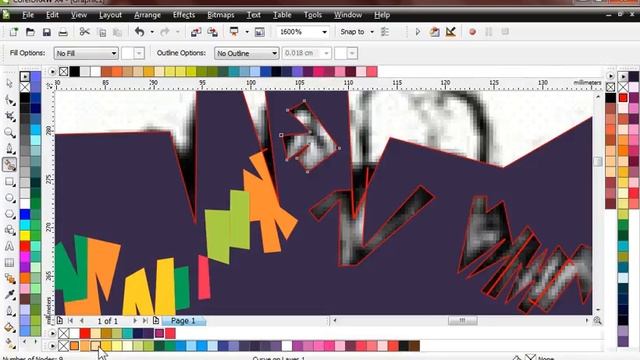
Task: Select the Crop tool in the toolbox
Action: [x=9, y=116]
